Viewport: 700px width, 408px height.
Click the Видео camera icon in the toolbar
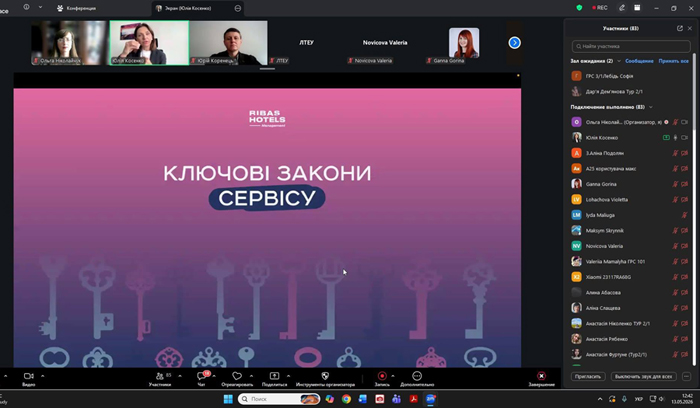coord(29,376)
